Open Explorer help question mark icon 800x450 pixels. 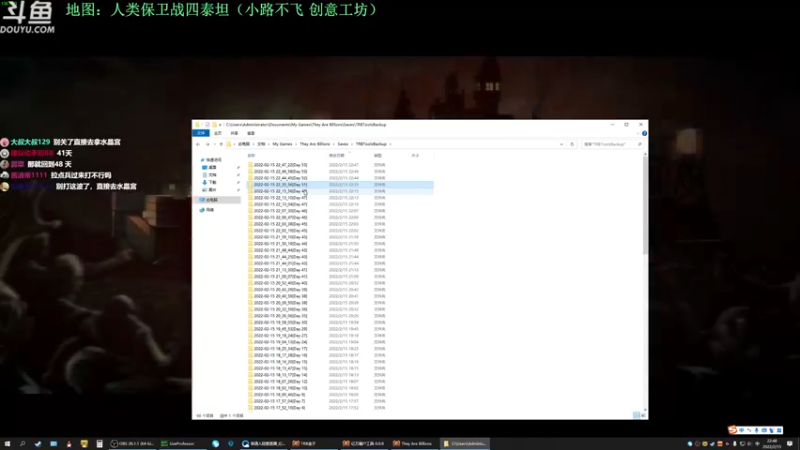[x=644, y=133]
